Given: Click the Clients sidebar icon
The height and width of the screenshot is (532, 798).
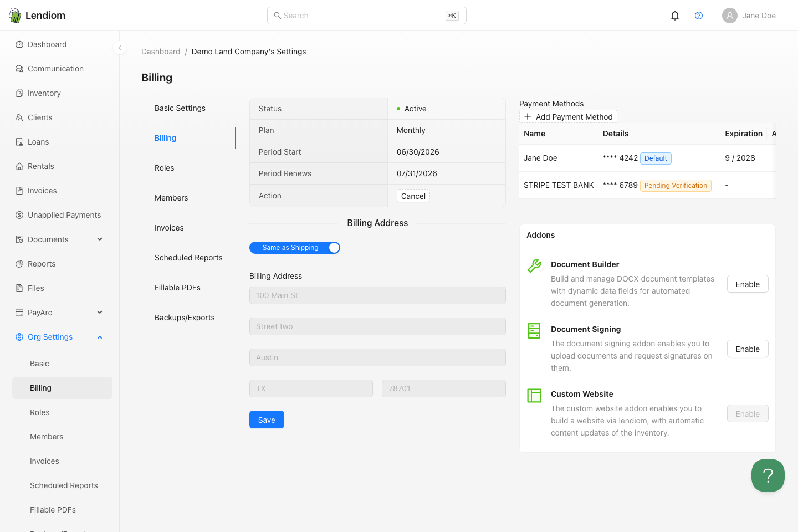Looking at the screenshot, I should click(x=19, y=117).
